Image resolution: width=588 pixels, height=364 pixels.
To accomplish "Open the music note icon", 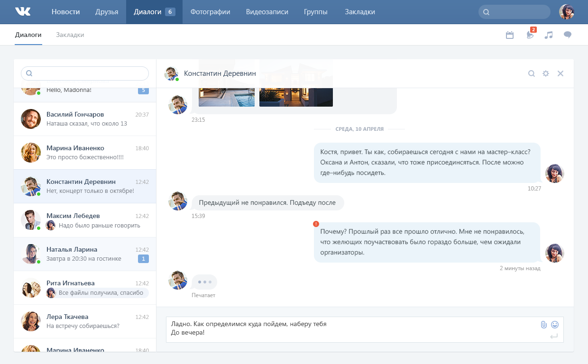I will tap(549, 35).
